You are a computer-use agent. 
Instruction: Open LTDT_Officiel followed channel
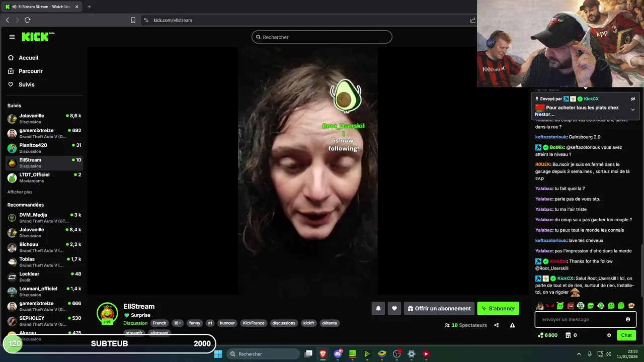point(44,177)
